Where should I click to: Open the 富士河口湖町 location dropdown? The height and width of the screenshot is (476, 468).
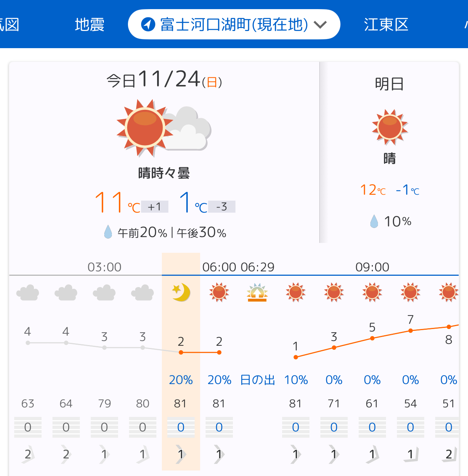tap(234, 24)
